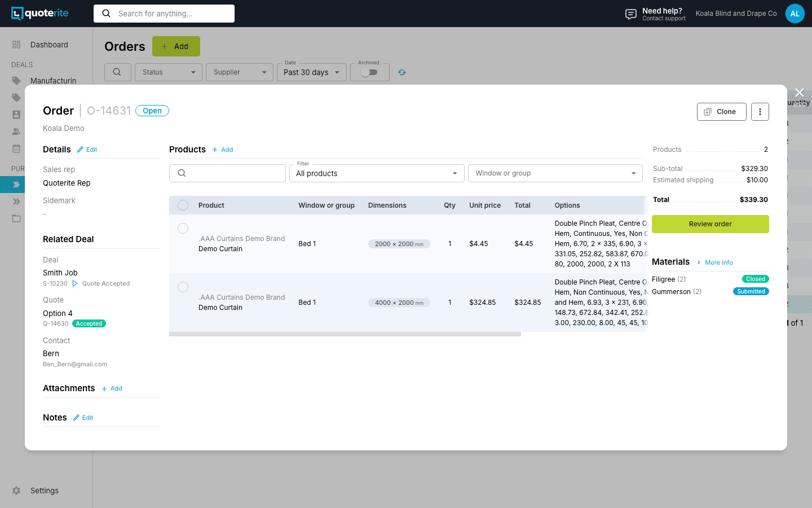This screenshot has width=812, height=508.
Task: Click the horizontal scrollbar under products table
Action: [345, 334]
